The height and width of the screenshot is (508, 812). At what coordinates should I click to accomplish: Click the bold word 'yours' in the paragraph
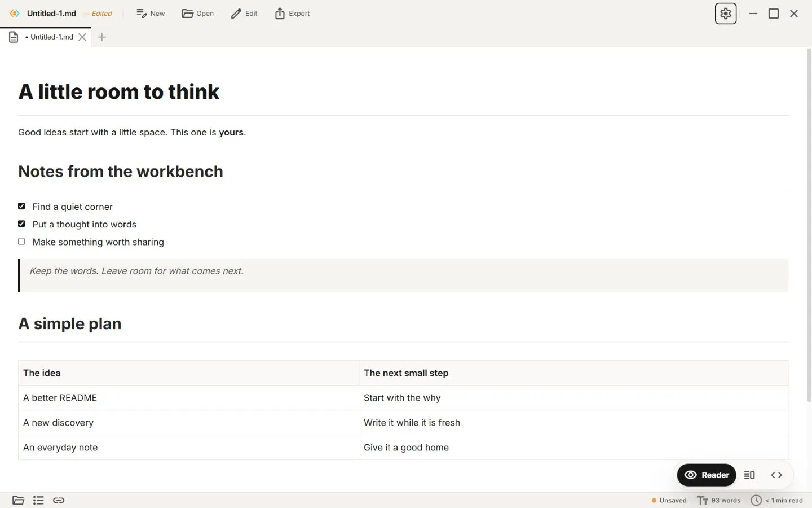point(231,133)
